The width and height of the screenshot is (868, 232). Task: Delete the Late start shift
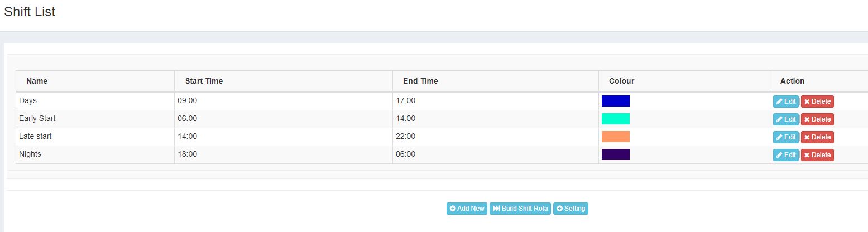click(817, 137)
